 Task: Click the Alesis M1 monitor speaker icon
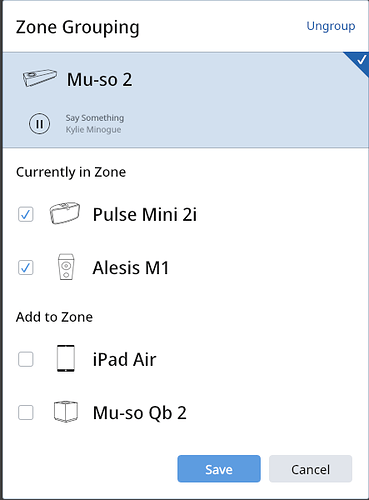pyautogui.click(x=66, y=267)
